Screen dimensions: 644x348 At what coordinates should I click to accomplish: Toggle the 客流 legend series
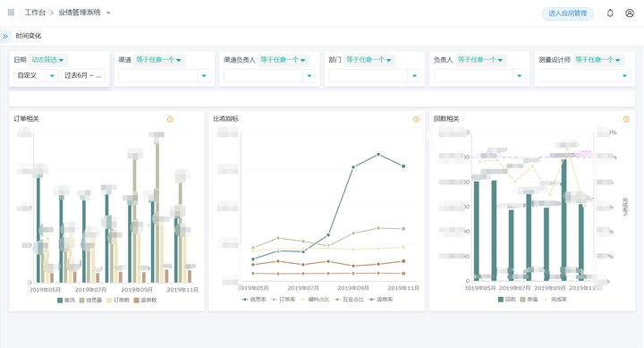pos(66,301)
